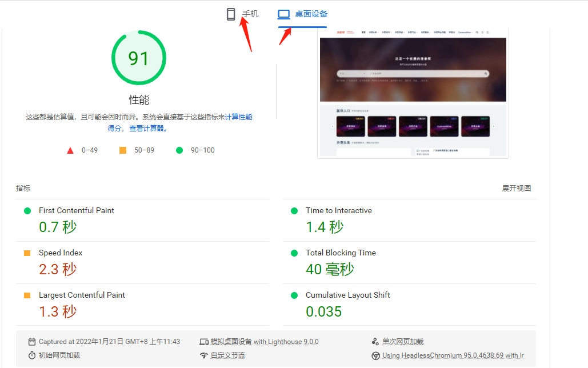588x368 pixels.
Task: Click the green dot beside Cumulative Layout Shift
Action: (x=294, y=295)
